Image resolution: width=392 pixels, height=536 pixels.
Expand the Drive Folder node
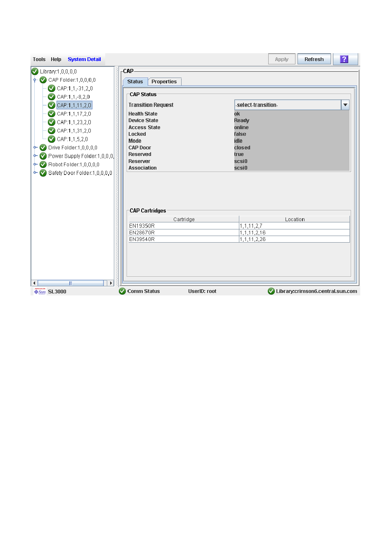(x=35, y=148)
